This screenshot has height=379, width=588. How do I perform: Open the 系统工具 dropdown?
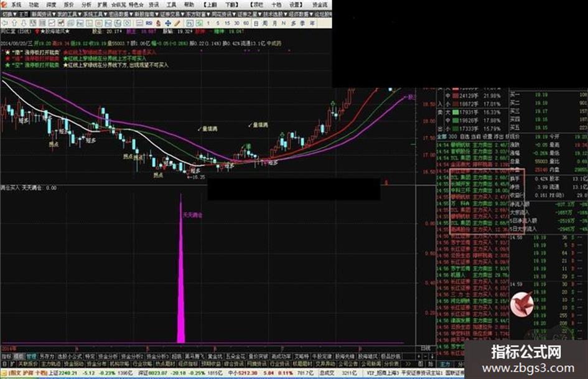tap(95, 14)
